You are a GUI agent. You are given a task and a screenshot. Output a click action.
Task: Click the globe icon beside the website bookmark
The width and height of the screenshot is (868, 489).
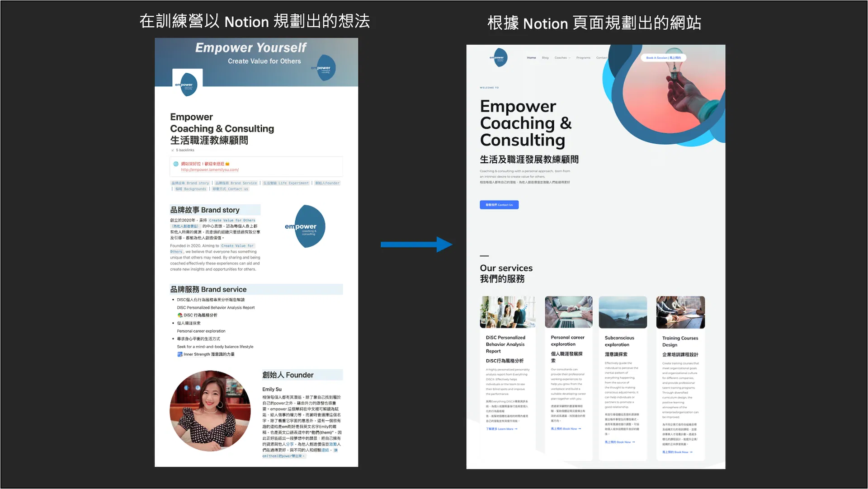pyautogui.click(x=176, y=164)
